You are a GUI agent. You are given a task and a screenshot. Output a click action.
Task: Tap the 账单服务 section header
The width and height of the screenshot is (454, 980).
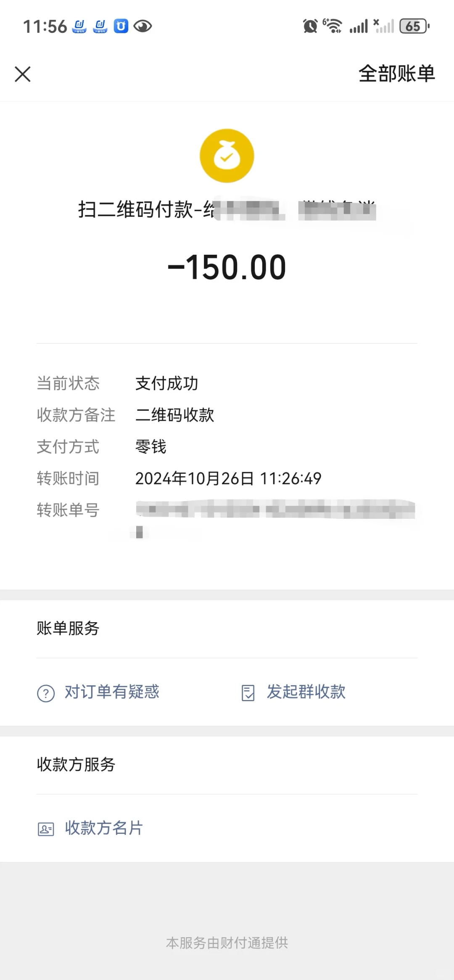point(68,629)
